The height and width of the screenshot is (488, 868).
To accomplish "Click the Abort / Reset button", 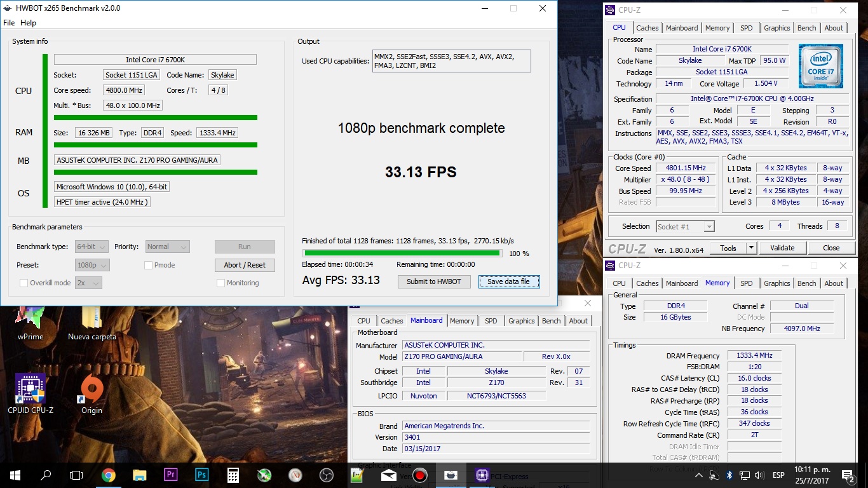I will point(245,265).
